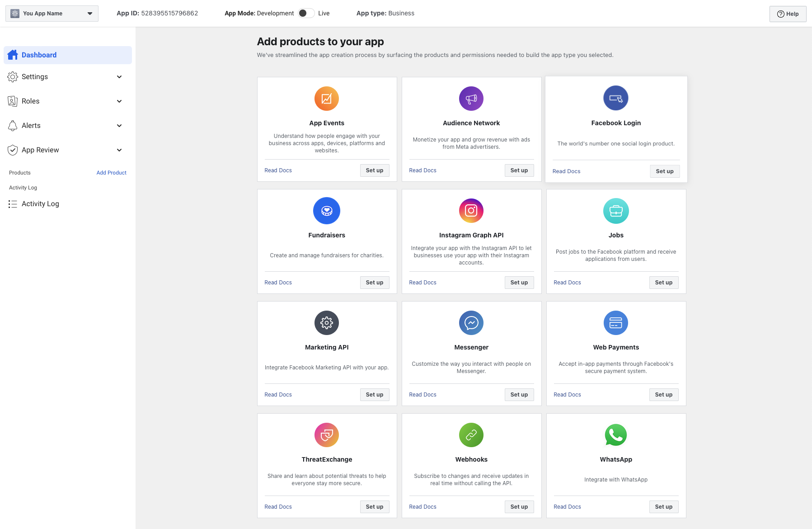Click the Jobs briefcase icon

click(x=615, y=211)
